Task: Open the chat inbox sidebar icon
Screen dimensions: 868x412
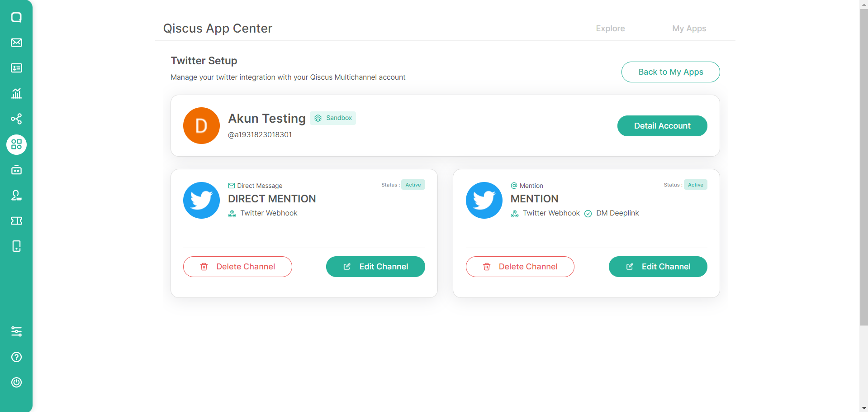Action: (x=16, y=17)
